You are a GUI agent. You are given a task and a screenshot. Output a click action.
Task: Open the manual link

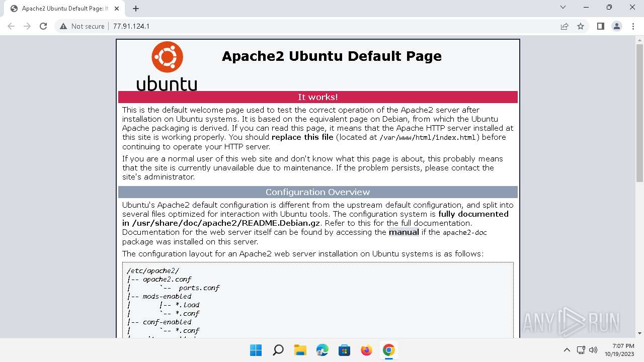pos(404,232)
